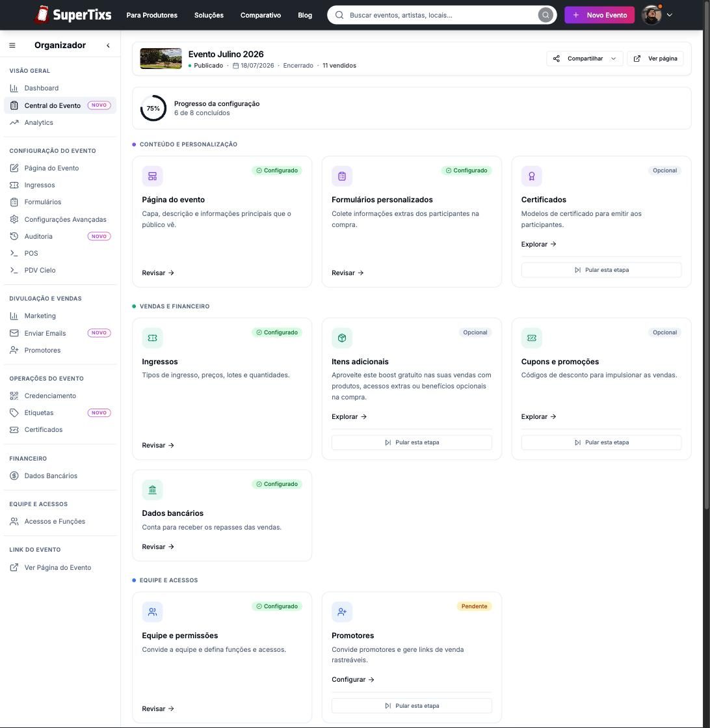The image size is (710, 728).
Task: Open Blog menu item
Action: tap(305, 16)
